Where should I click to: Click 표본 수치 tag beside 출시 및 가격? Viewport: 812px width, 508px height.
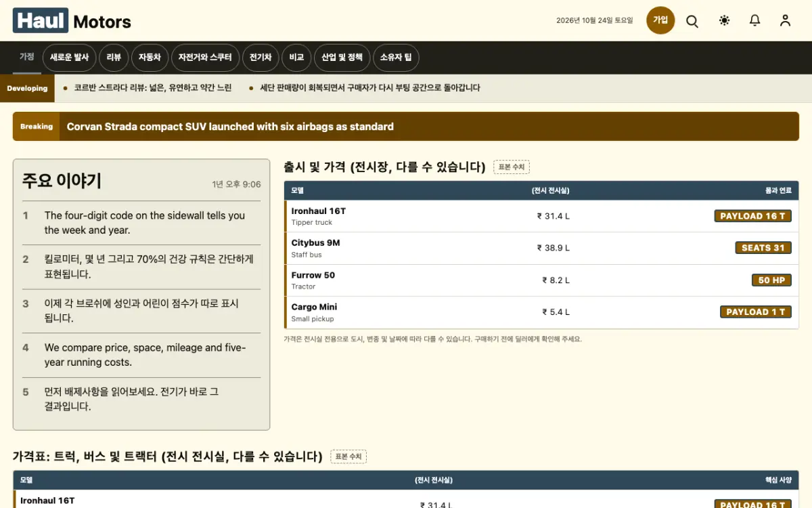click(512, 167)
